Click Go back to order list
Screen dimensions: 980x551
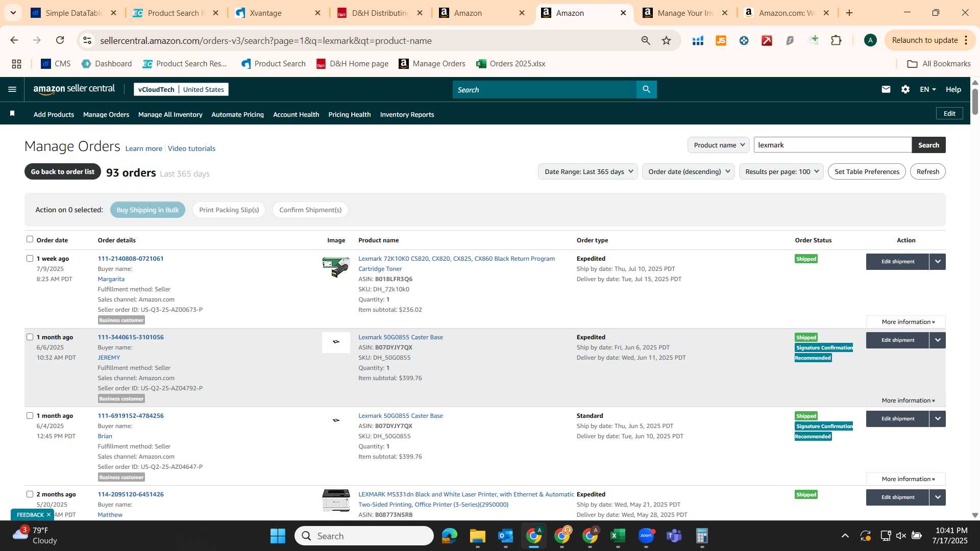point(63,171)
